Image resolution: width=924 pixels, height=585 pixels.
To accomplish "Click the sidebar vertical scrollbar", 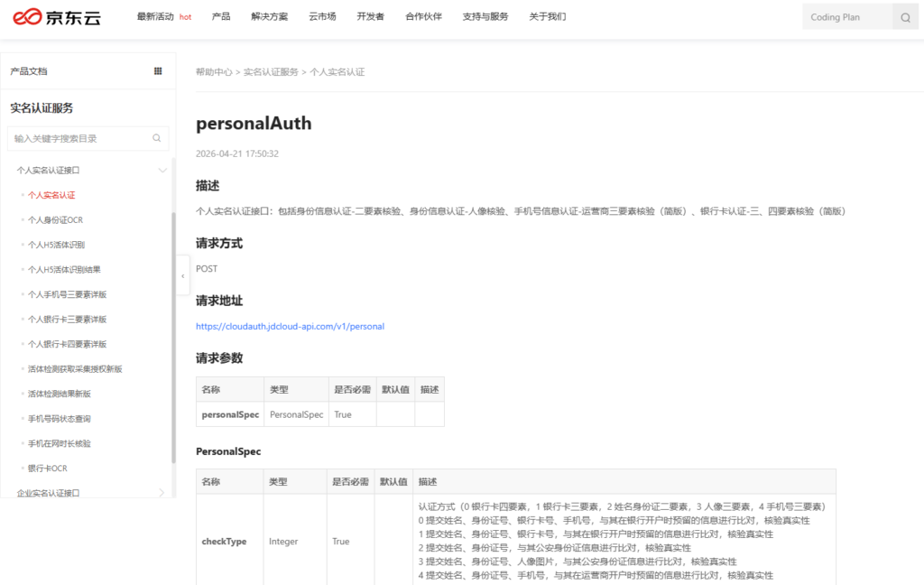I will [x=173, y=338].
